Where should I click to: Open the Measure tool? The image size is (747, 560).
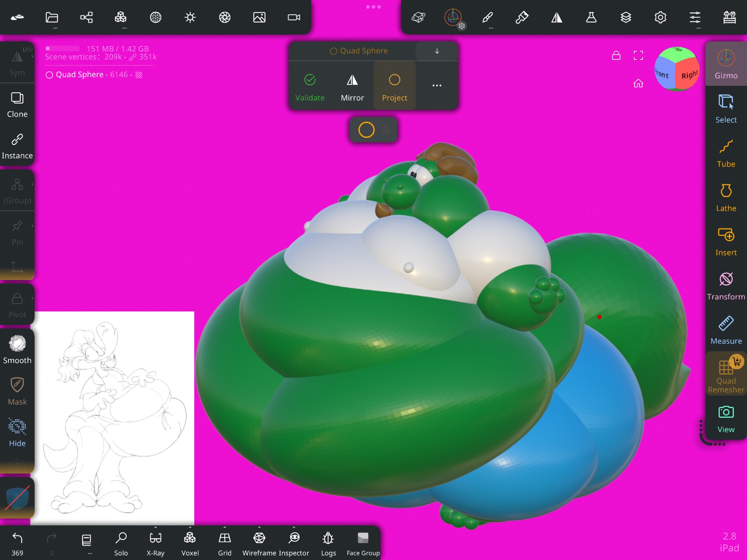click(x=726, y=330)
